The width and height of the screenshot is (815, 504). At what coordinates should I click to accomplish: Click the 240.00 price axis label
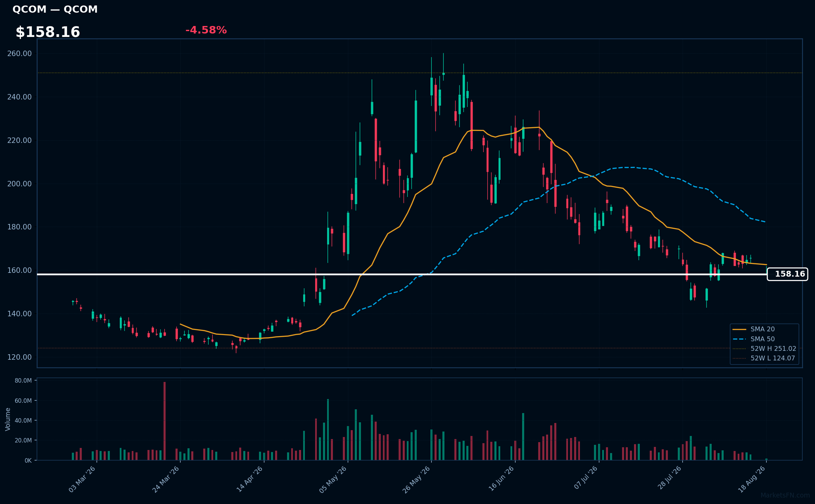[x=20, y=97]
